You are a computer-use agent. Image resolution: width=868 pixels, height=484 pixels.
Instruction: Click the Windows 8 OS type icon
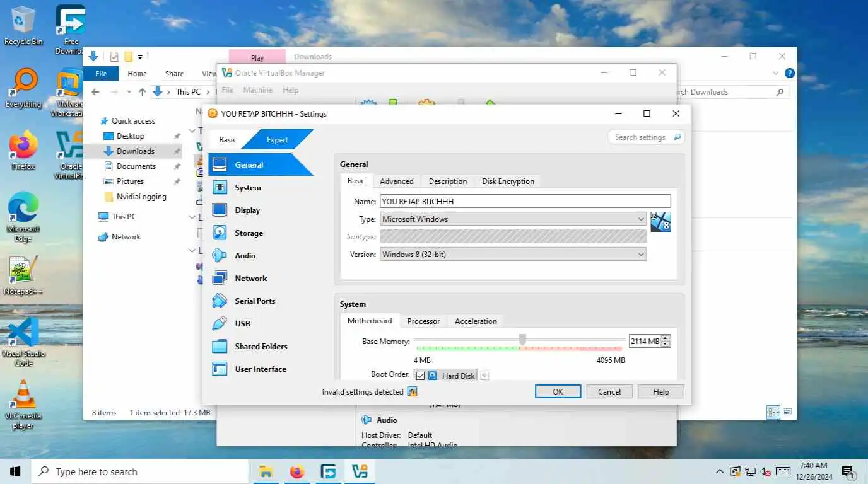(660, 221)
